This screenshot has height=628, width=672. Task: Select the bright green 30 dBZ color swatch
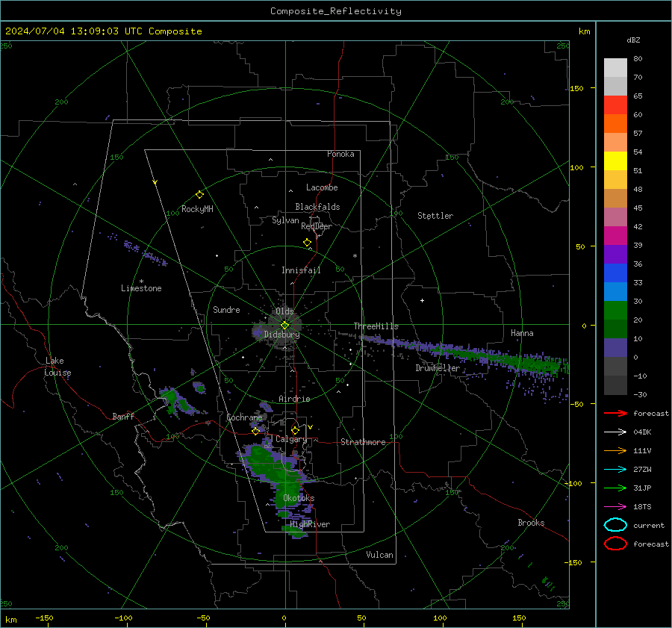tap(615, 310)
